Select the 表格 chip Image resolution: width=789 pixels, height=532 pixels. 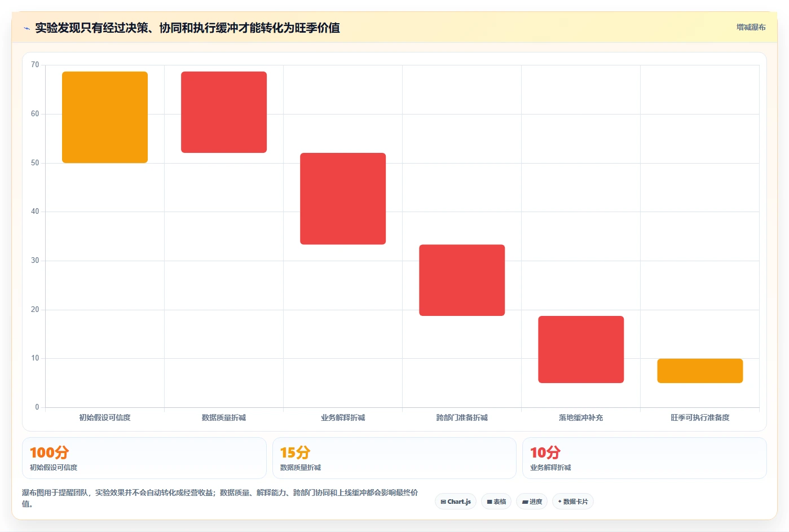point(496,502)
